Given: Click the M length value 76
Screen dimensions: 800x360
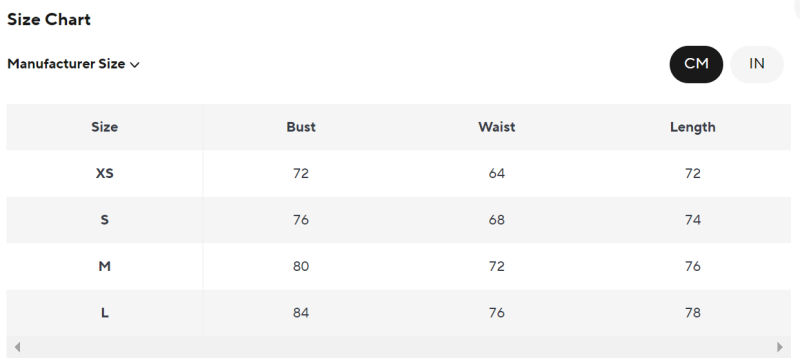Looking at the screenshot, I should coord(692,266).
